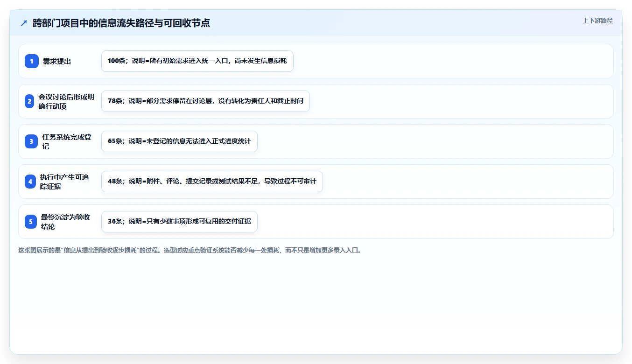Image resolution: width=632 pixels, height=364 pixels.
Task: Click the arrow icon beside the title
Action: [24, 23]
